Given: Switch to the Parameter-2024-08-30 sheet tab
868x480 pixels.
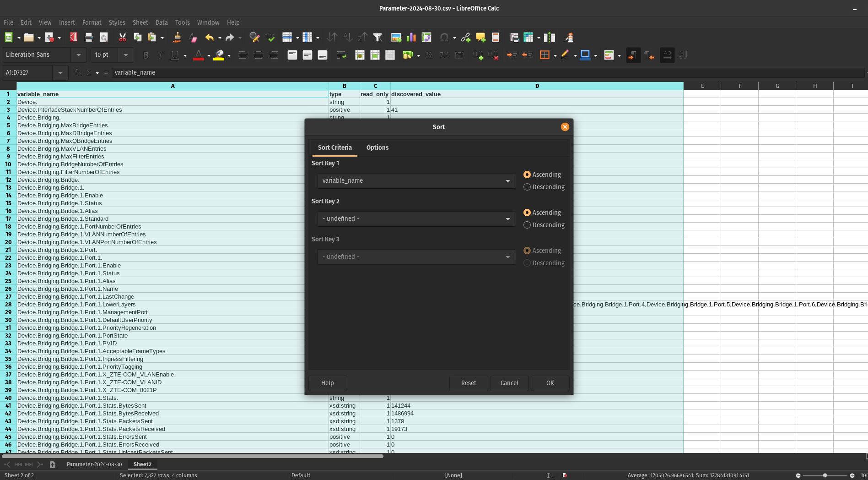Looking at the screenshot, I should pos(94,464).
